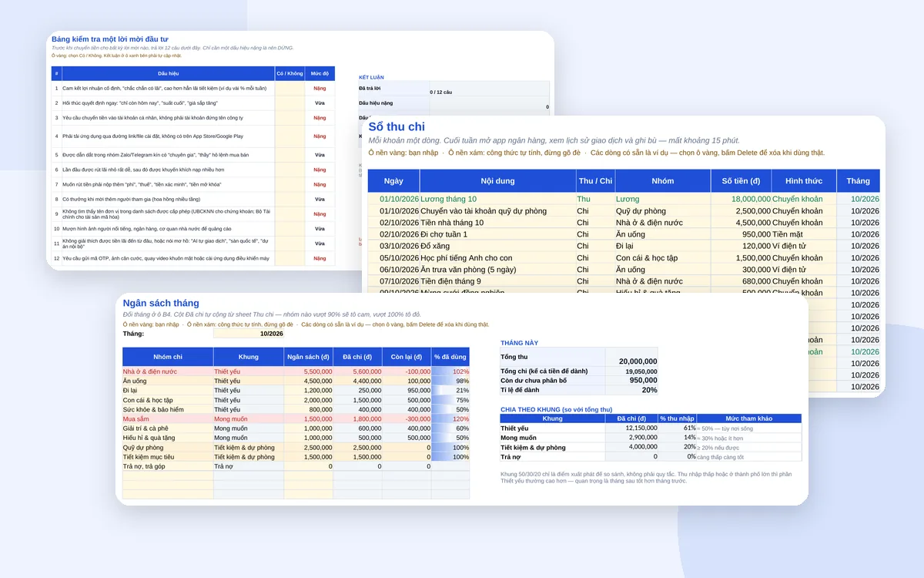Select the title 'Bảng kiểm tra một lời mời đầu tư'
The width and height of the screenshot is (924, 578).
[x=109, y=39]
